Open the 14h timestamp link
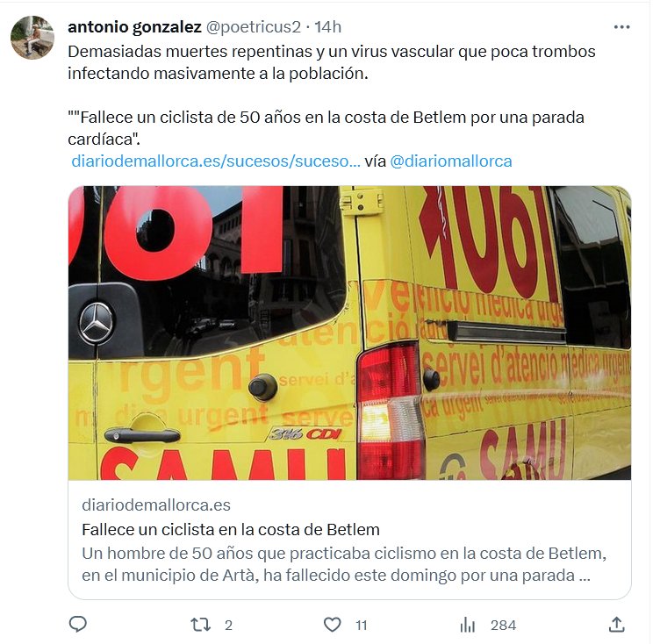 point(328,27)
